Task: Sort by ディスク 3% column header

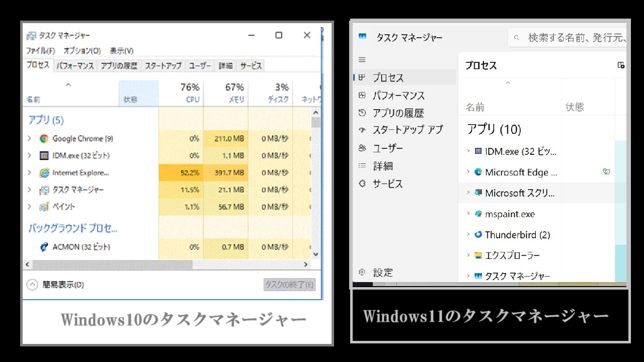Action: click(x=271, y=93)
